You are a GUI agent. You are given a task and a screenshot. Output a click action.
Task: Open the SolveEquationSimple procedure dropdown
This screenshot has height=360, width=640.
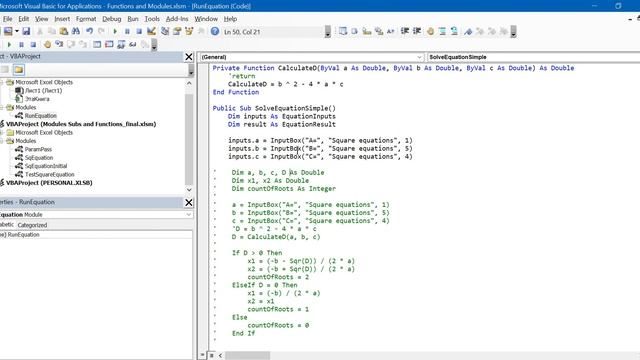533,57
